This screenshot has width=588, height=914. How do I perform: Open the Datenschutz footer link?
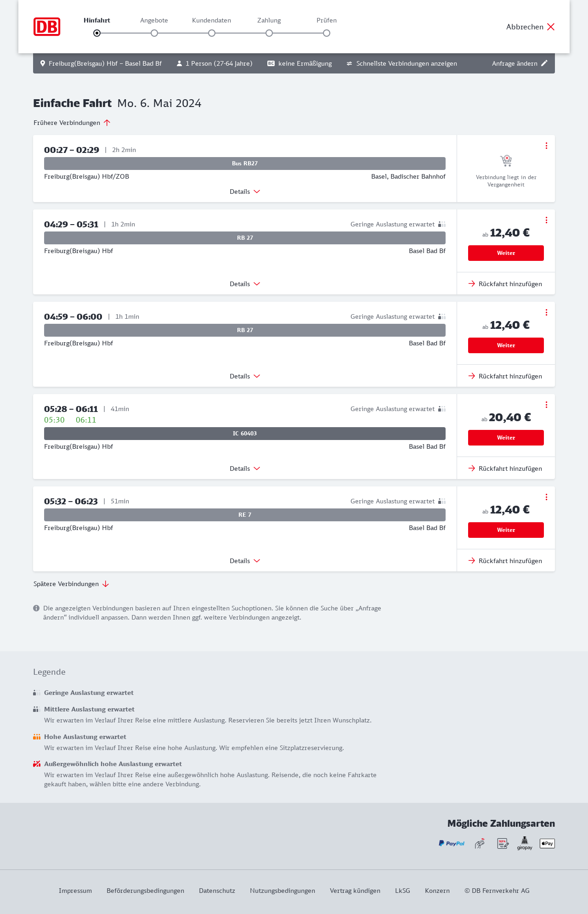tap(217, 891)
